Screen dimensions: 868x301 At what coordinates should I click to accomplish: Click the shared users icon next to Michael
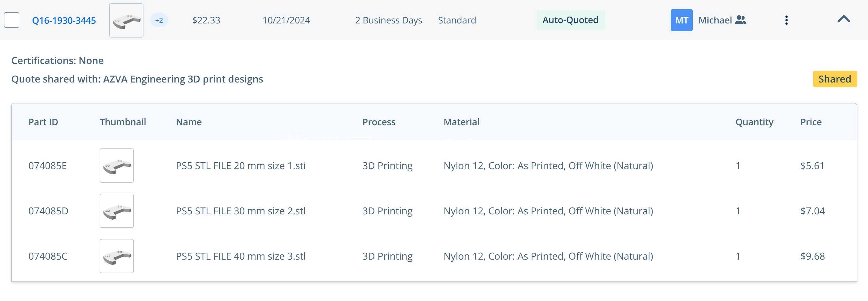pos(741,20)
